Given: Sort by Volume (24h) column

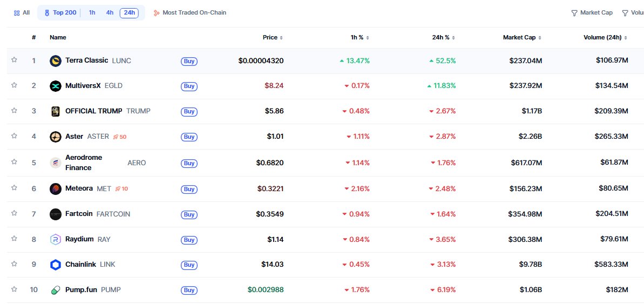Looking at the screenshot, I should pyautogui.click(x=605, y=37).
